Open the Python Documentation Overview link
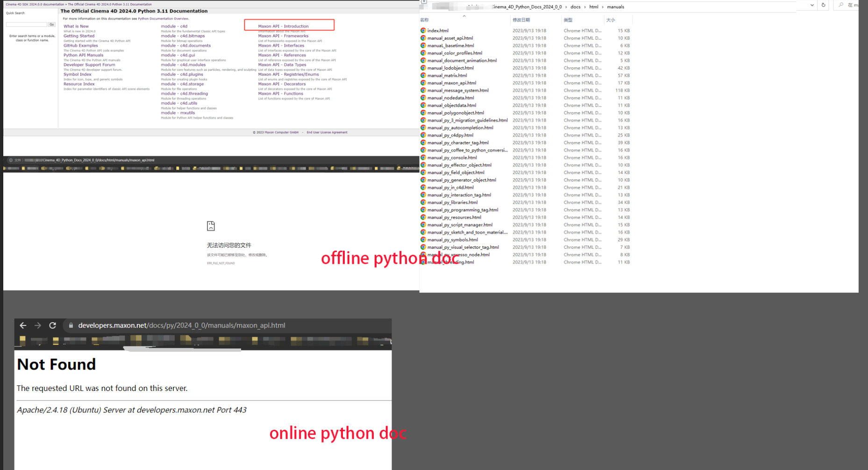Screen dimensions: 868x470 coord(163,19)
